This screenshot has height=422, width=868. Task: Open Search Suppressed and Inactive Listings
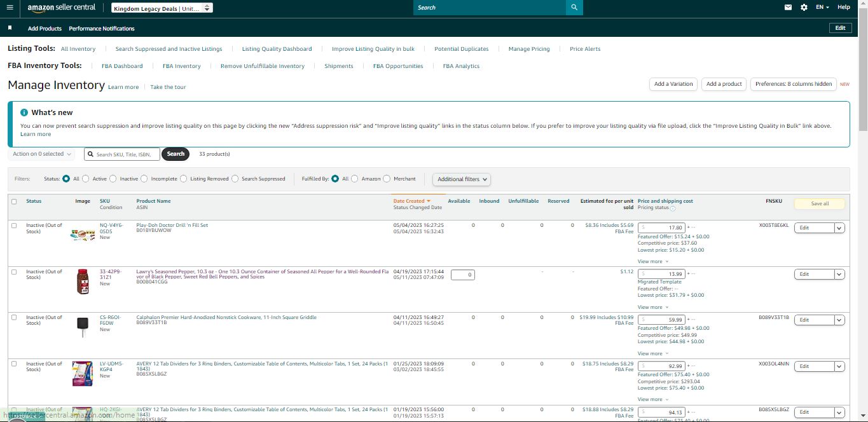pos(169,49)
